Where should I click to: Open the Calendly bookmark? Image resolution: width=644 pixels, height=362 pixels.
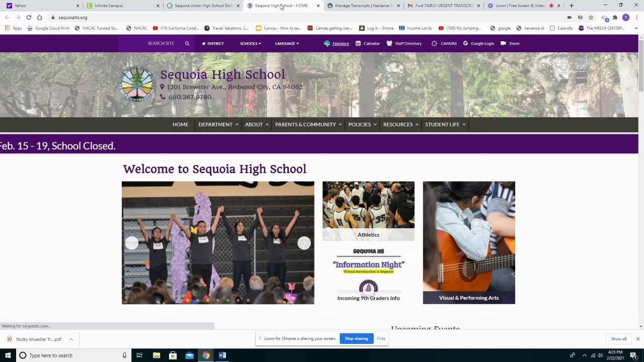[x=561, y=28]
